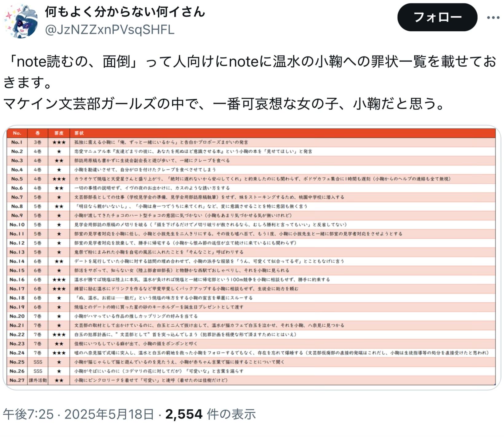
Task: Click the No. column header in table
Action: (x=17, y=133)
